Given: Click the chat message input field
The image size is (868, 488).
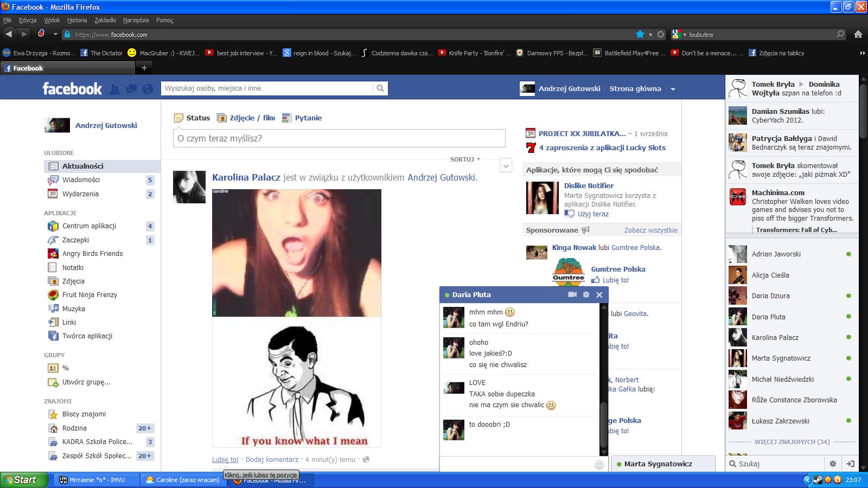Looking at the screenshot, I should (517, 465).
